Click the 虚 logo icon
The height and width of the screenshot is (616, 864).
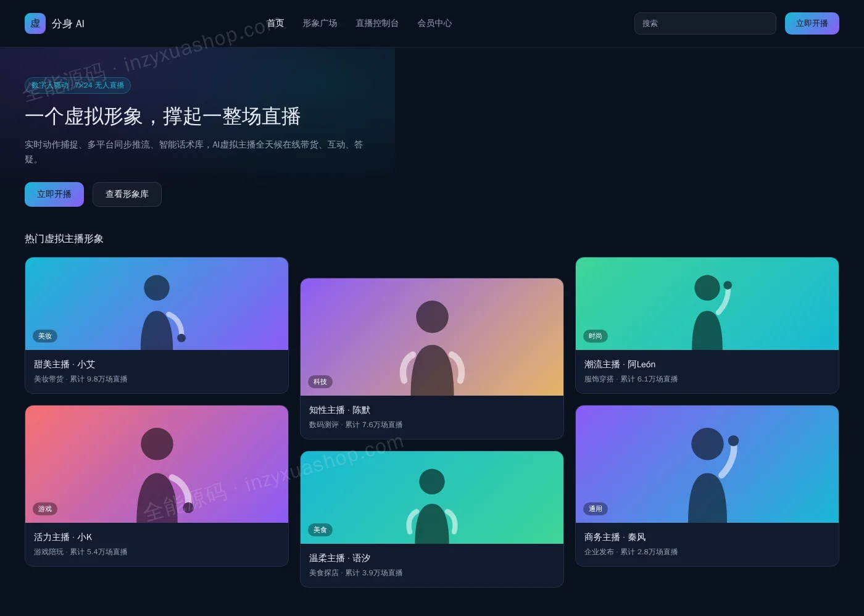tap(35, 23)
